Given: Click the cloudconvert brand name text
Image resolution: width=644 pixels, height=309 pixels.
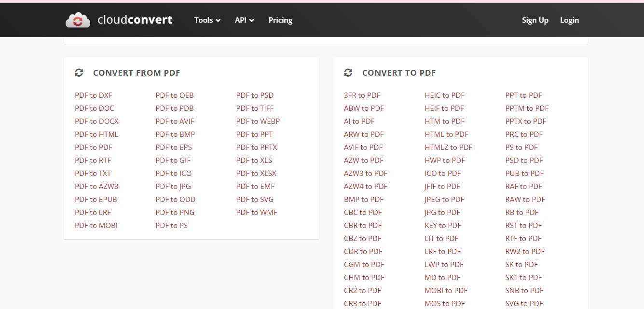Looking at the screenshot, I should click(x=135, y=20).
